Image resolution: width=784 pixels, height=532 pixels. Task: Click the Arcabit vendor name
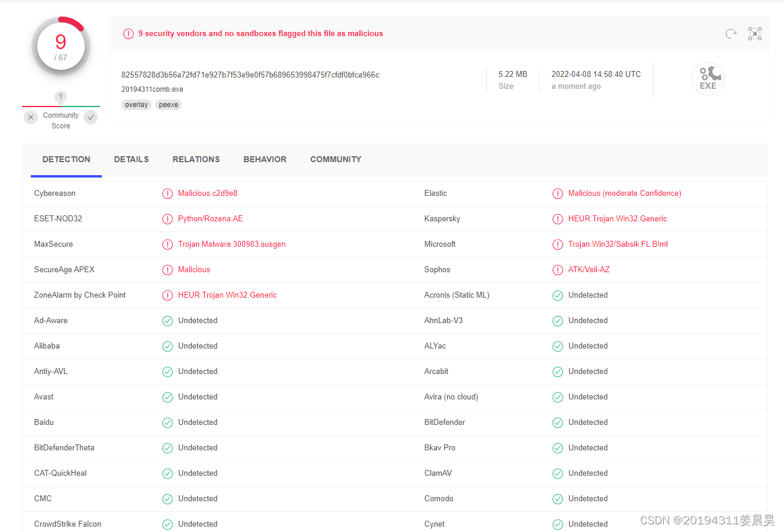(436, 372)
